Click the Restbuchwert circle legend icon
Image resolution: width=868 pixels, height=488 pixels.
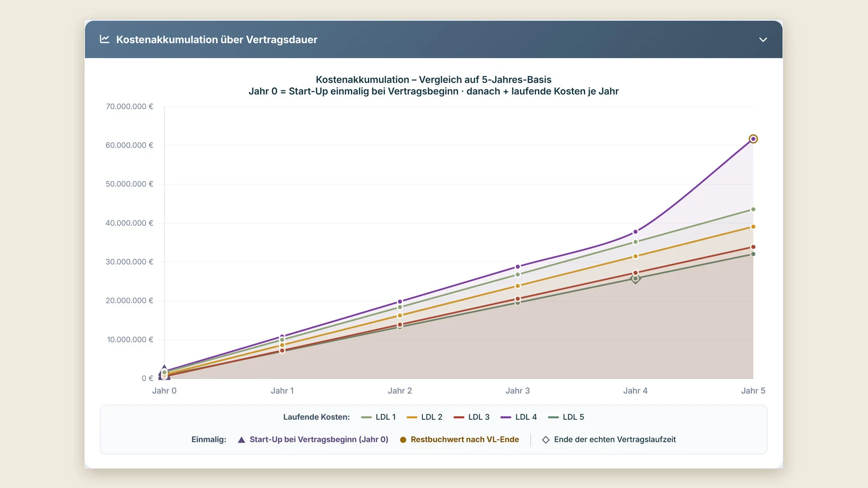[403, 440]
